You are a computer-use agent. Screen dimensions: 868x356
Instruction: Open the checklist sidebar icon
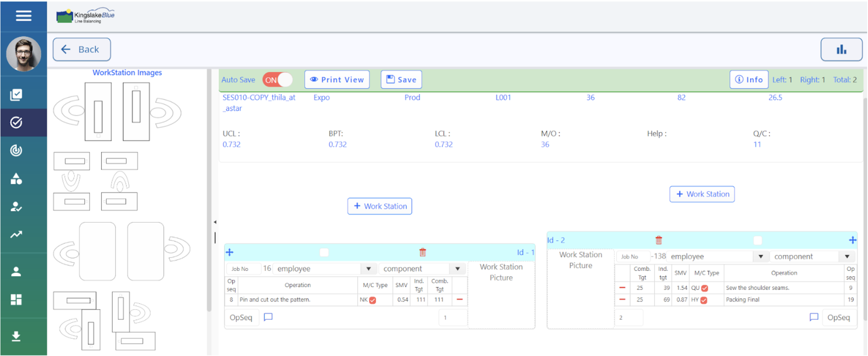pos(16,94)
